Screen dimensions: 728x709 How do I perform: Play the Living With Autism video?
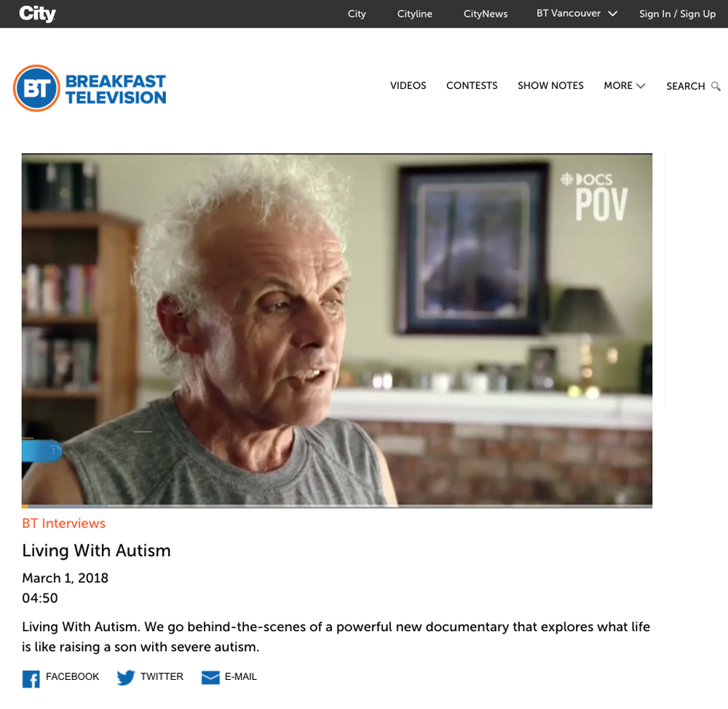336,329
